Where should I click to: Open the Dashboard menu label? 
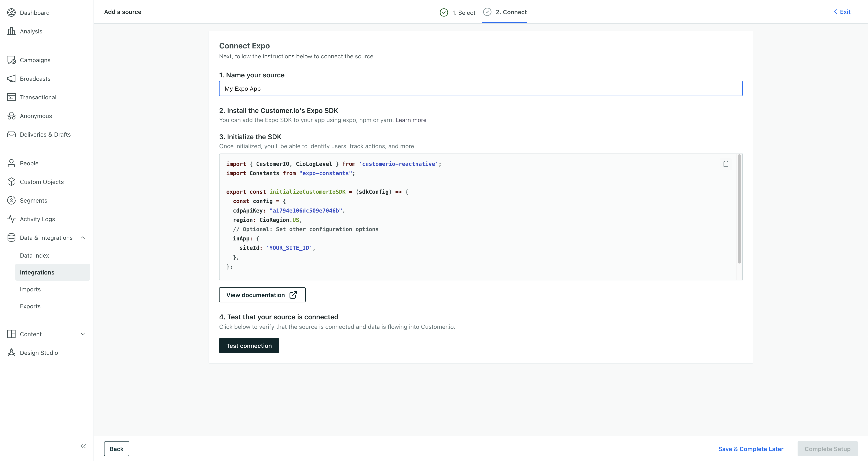(35, 12)
